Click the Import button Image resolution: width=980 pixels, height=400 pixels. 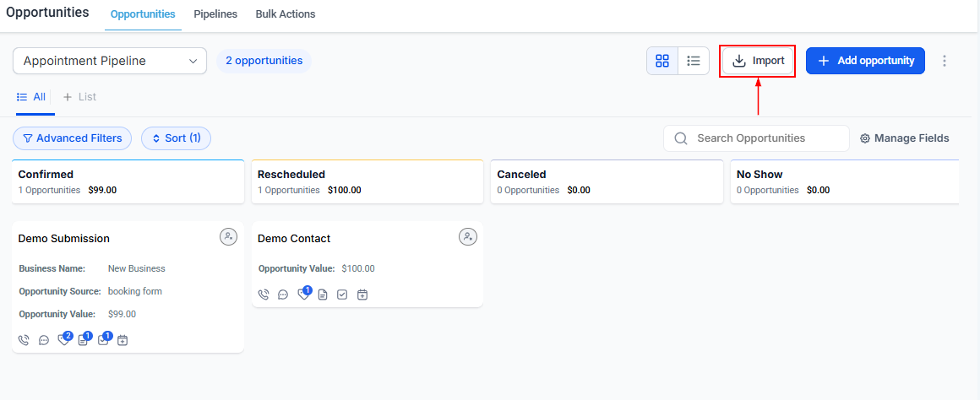[758, 61]
